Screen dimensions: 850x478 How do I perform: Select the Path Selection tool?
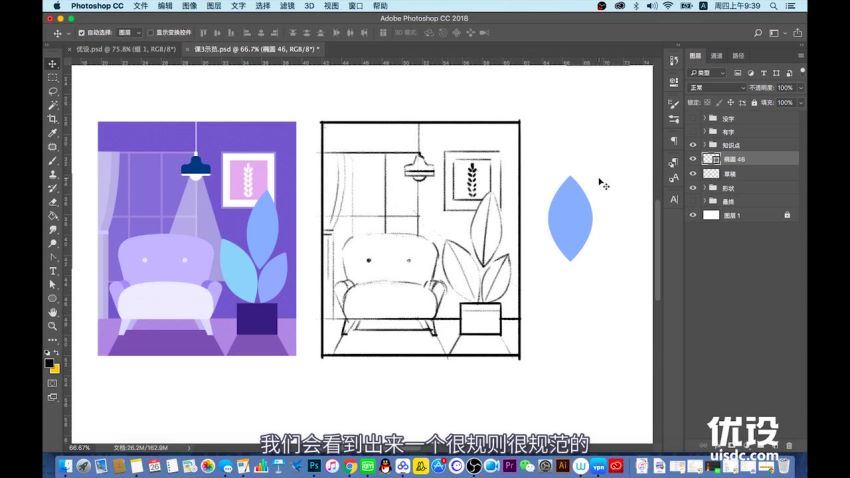tap(53, 285)
